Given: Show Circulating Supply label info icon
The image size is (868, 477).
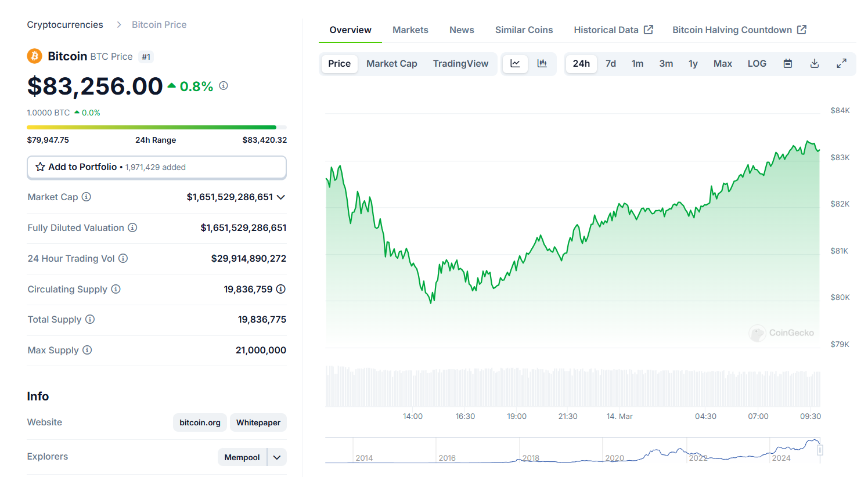Looking at the screenshot, I should tap(116, 289).
